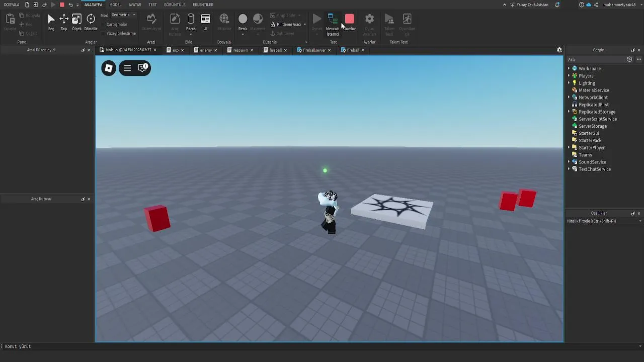Select Teams in the explorer
Screen dimensions: 644x362
585,155
